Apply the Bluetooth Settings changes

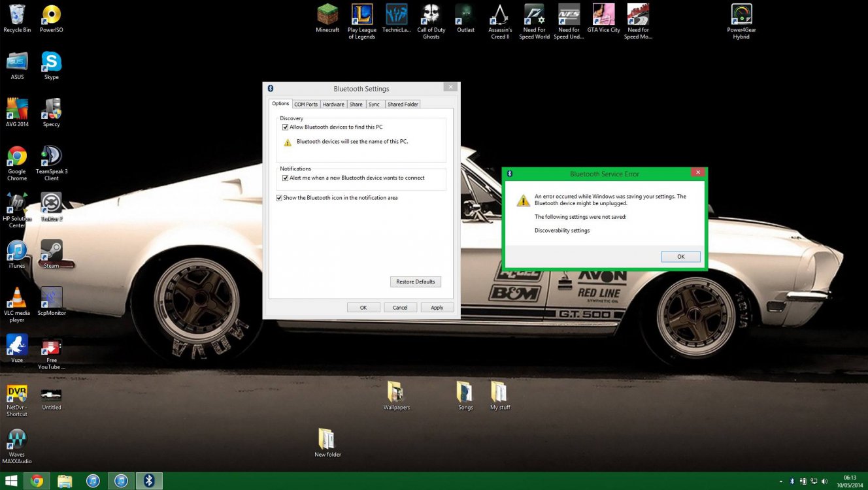pos(437,308)
